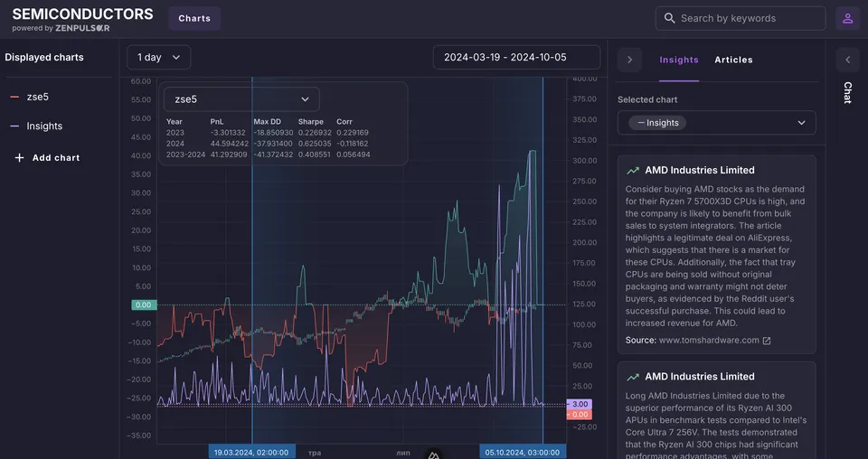Open the 1 day interval dropdown
Screen dimensions: 868x459
click(159, 58)
